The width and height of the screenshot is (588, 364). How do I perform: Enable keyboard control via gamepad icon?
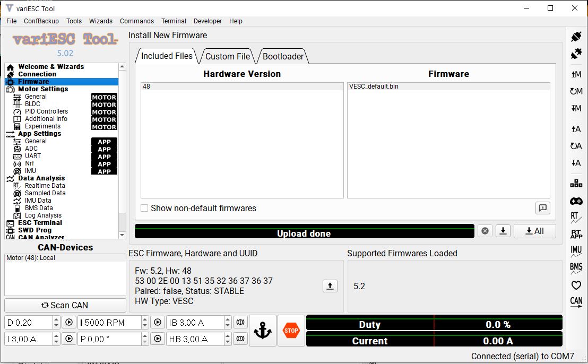[576, 201]
